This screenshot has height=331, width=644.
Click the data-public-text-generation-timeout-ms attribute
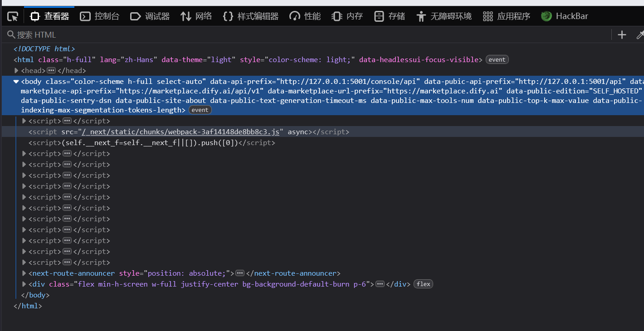[x=288, y=101]
